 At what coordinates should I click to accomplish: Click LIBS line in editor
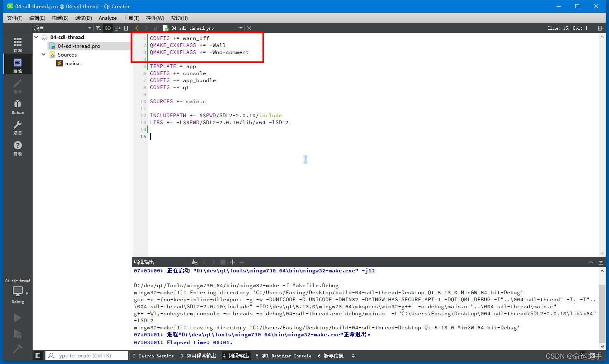[x=219, y=123]
